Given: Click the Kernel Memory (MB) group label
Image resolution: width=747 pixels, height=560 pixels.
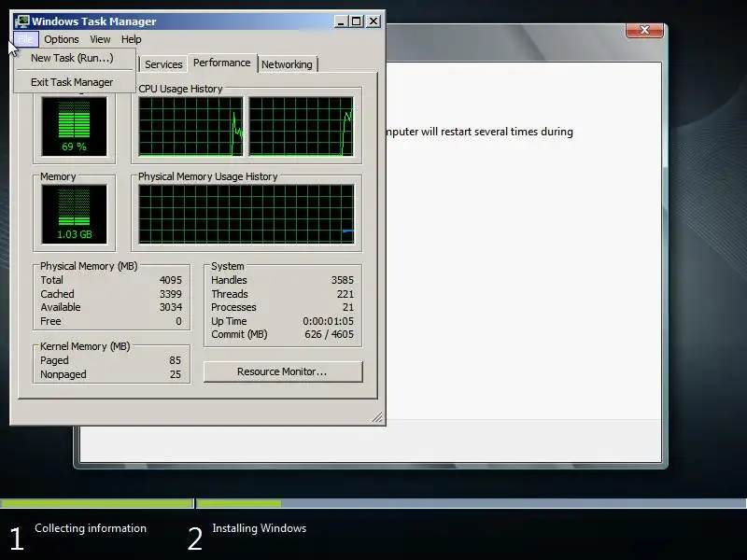Looking at the screenshot, I should [85, 346].
